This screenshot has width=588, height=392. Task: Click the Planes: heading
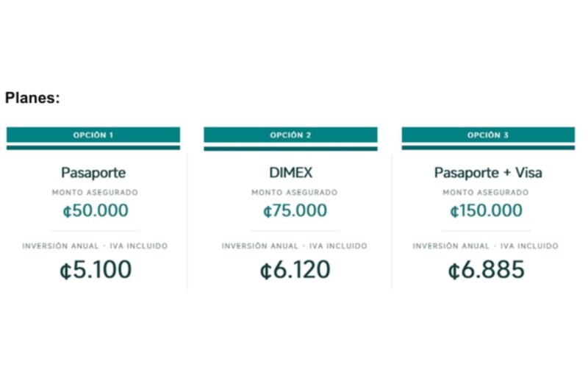(32, 98)
